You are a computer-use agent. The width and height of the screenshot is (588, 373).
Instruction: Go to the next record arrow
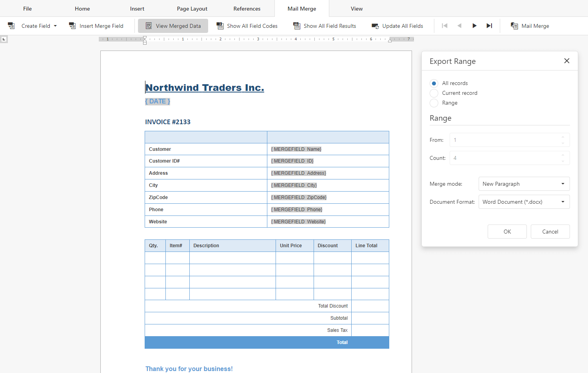click(474, 26)
